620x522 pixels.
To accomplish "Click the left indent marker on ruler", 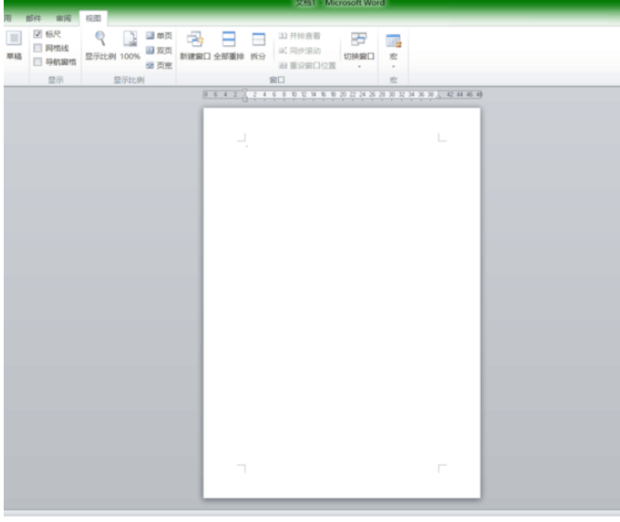I will pos(245,95).
